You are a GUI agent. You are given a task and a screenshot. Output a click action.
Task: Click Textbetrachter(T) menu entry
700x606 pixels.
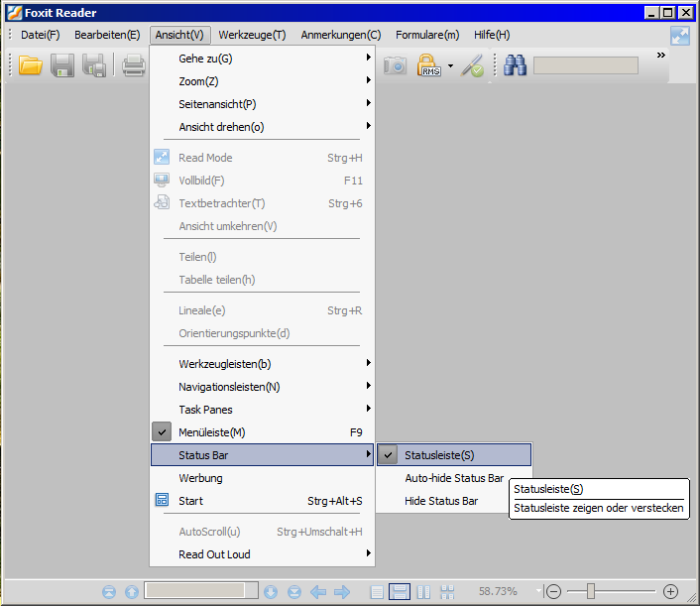[262, 203]
